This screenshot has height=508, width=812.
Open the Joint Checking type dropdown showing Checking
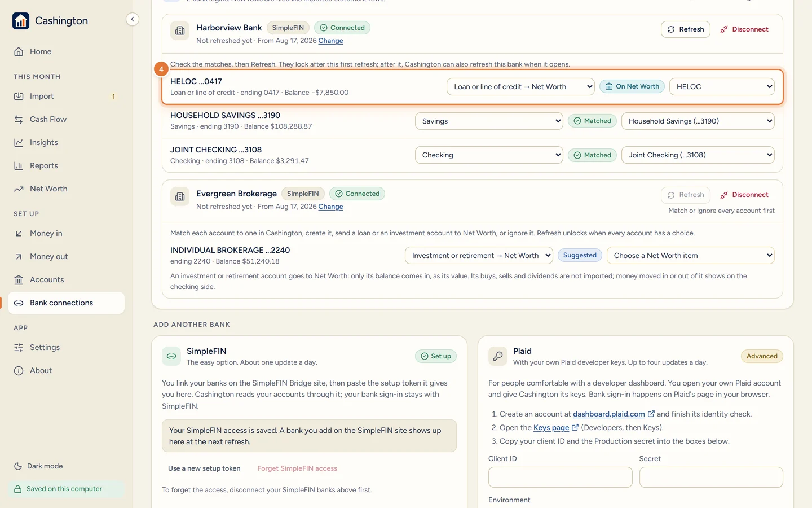489,155
